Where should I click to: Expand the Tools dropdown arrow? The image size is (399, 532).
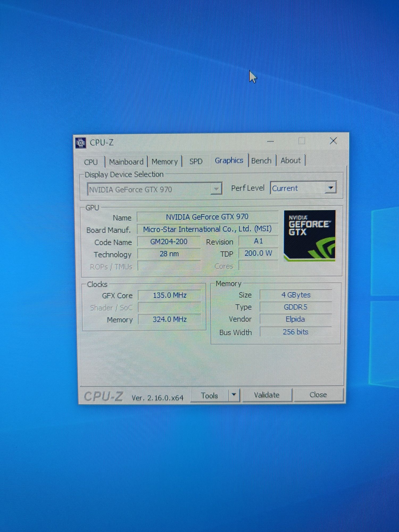tap(234, 395)
